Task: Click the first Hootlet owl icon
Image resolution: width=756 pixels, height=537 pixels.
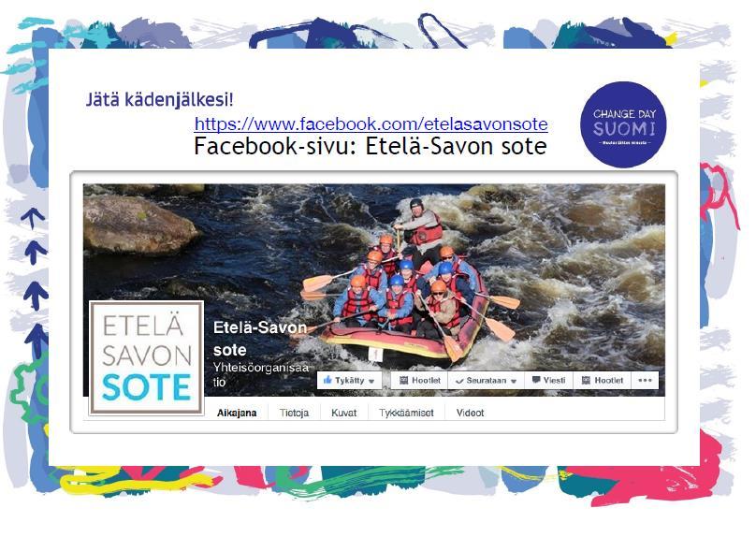Action: (403, 381)
